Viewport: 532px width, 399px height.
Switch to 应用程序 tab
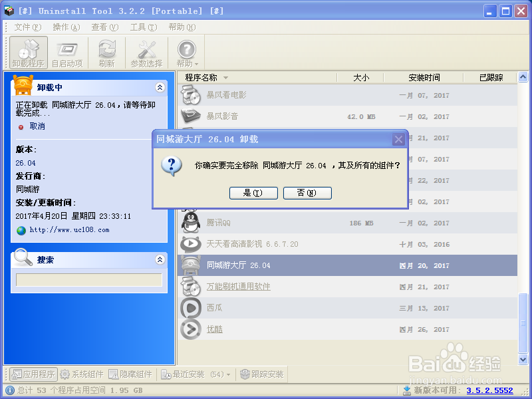pos(34,374)
